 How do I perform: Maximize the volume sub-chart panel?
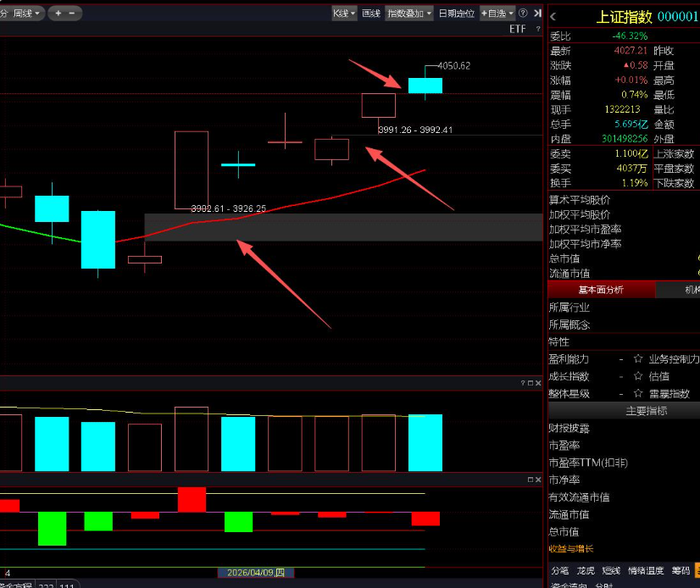tap(530, 384)
